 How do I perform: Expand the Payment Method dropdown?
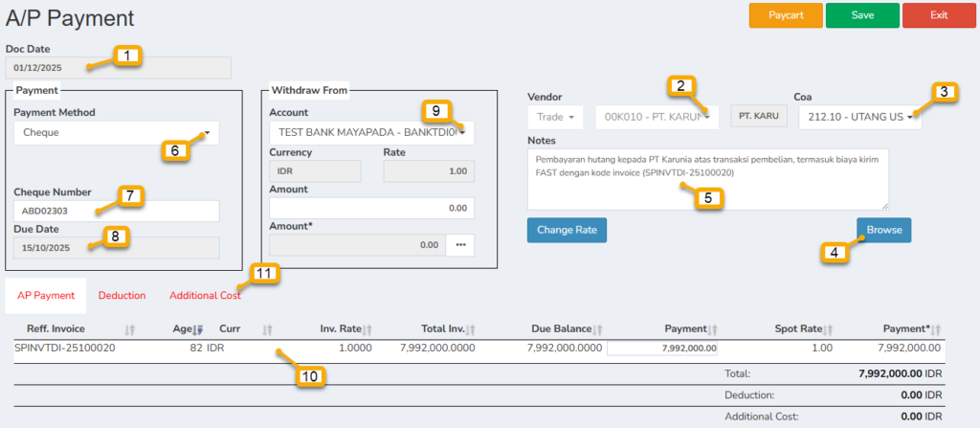pyautogui.click(x=116, y=133)
